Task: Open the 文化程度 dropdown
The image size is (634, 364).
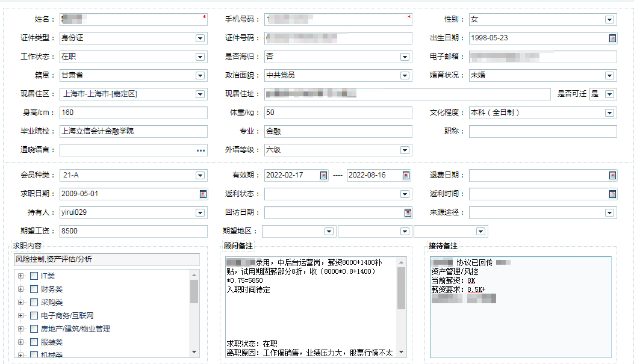Action: pyautogui.click(x=609, y=113)
